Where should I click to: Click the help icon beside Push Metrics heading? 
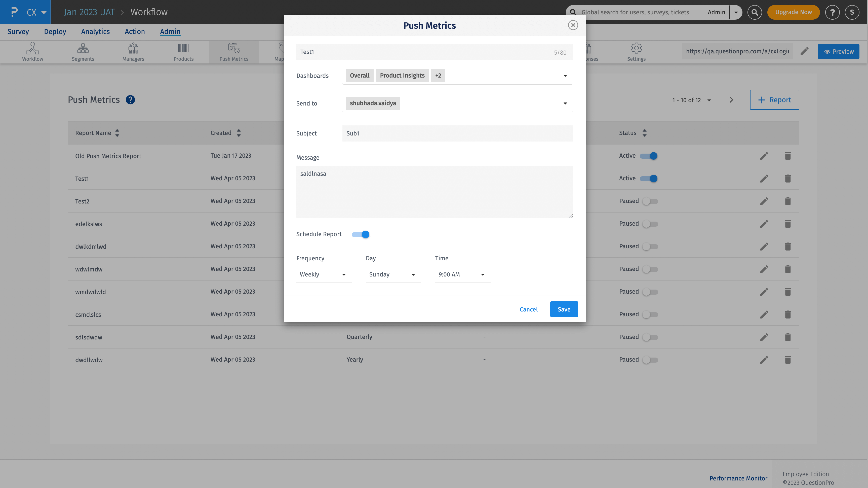130,99
